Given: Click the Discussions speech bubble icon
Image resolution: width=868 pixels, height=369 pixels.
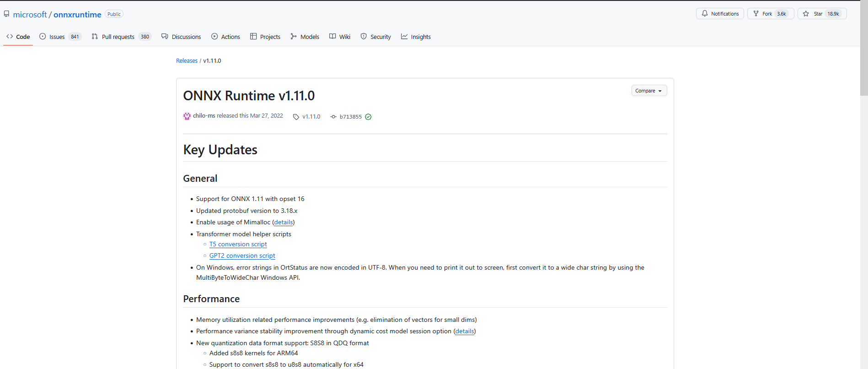Looking at the screenshot, I should pyautogui.click(x=165, y=36).
